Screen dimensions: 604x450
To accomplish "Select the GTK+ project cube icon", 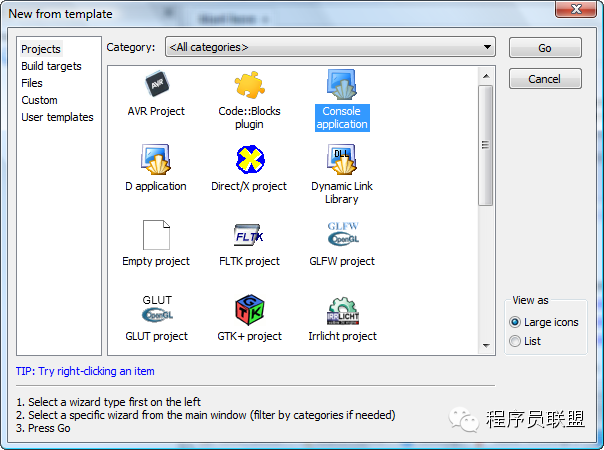I will click(250, 309).
